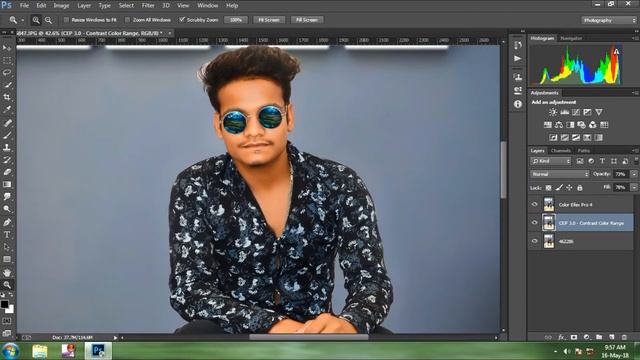
Task: Open the Kind filter dropdown
Action: [x=550, y=161]
